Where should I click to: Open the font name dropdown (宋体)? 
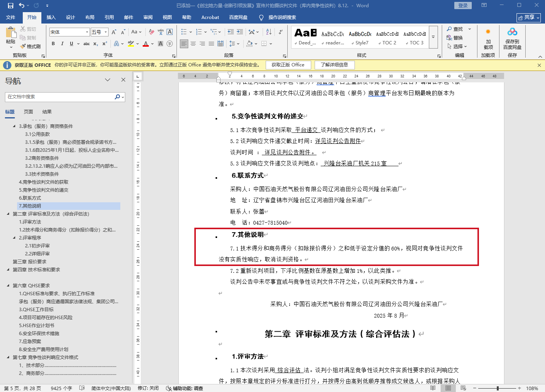click(x=87, y=32)
